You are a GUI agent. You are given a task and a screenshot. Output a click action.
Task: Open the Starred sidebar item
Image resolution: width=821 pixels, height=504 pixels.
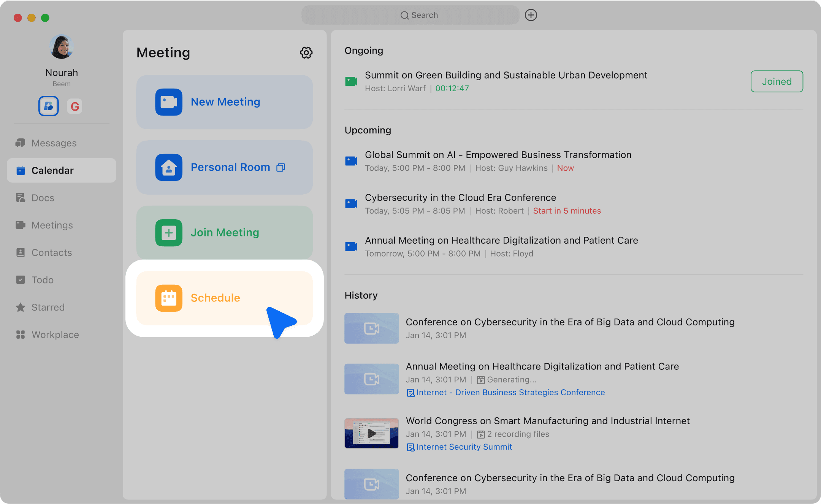coord(48,307)
